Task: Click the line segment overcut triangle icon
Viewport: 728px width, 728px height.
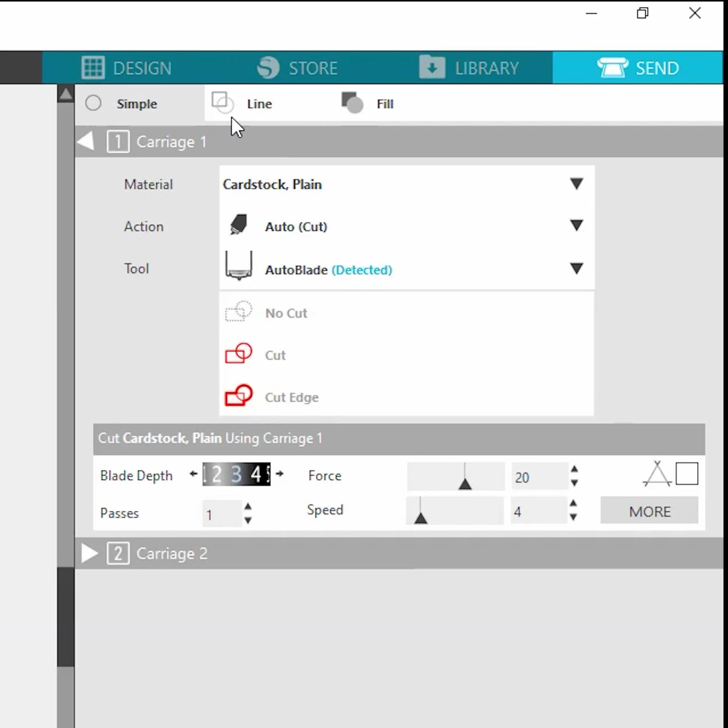Action: [657, 474]
